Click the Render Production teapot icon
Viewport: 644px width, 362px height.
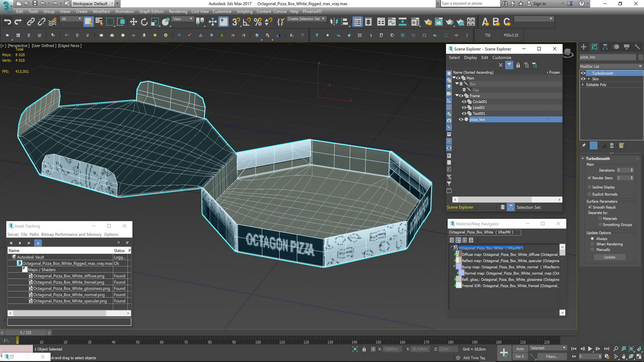(x=449, y=22)
